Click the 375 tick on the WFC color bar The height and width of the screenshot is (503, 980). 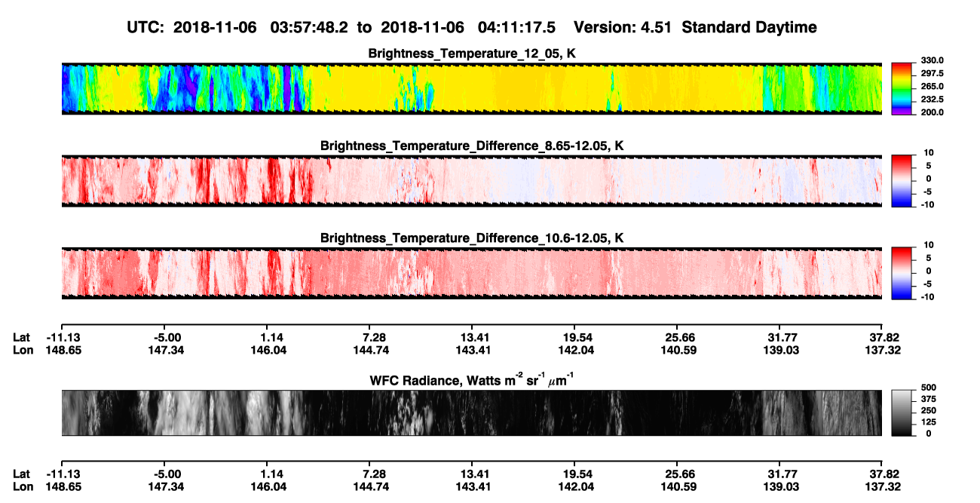point(928,398)
